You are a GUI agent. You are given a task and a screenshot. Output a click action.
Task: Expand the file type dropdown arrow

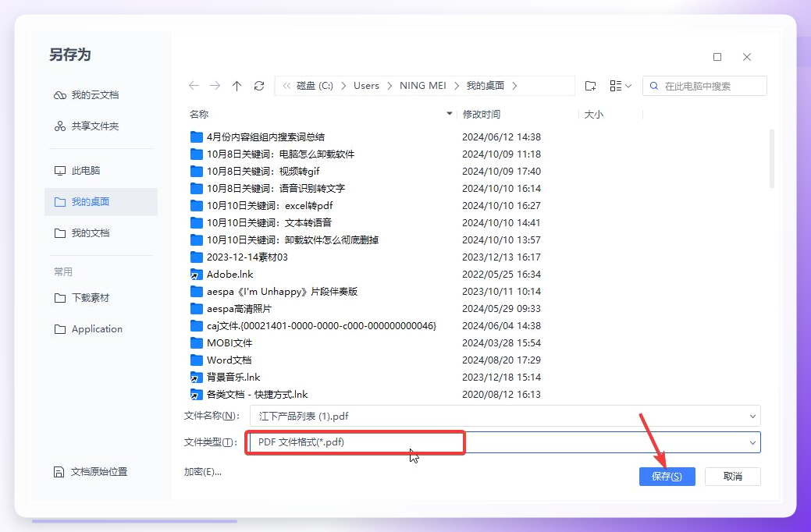pyautogui.click(x=752, y=442)
